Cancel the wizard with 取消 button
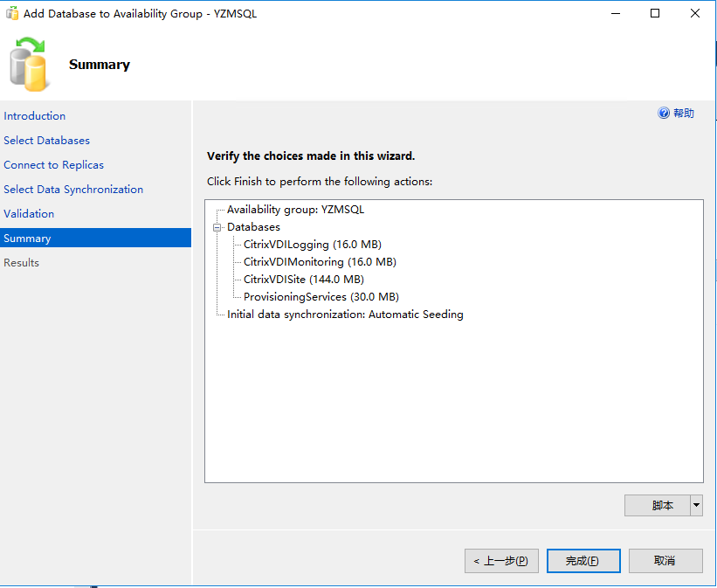Viewport: 717px width, 588px height. [x=665, y=561]
